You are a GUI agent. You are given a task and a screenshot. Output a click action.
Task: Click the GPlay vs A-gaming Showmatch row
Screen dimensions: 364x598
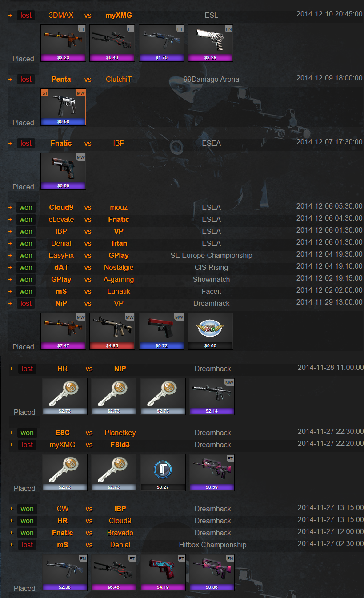tap(186, 280)
